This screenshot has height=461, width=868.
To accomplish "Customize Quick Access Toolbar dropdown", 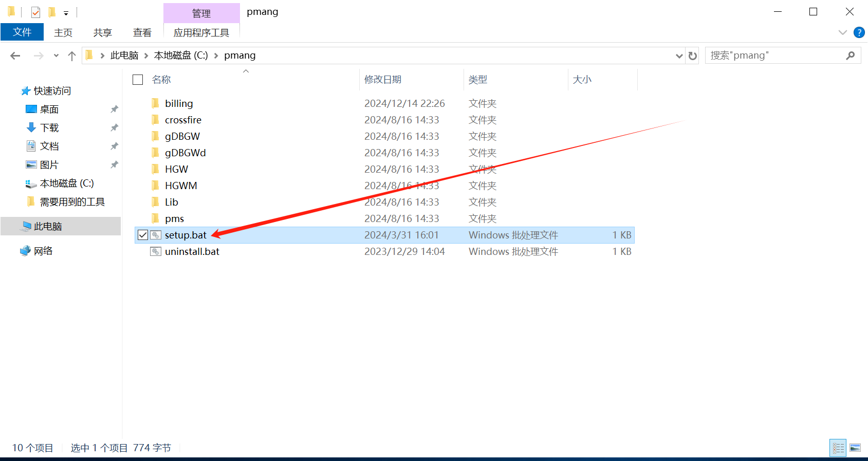I will tap(66, 13).
